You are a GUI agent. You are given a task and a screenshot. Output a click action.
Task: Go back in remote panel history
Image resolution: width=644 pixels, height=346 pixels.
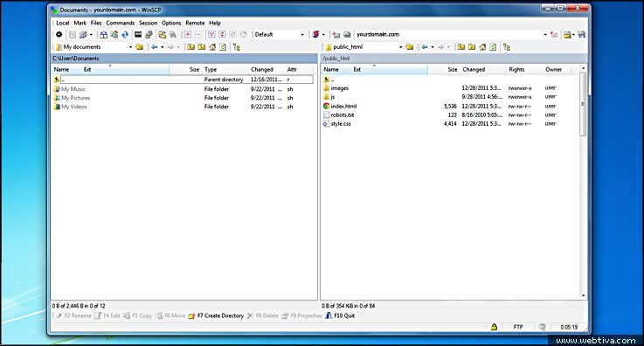coord(425,47)
